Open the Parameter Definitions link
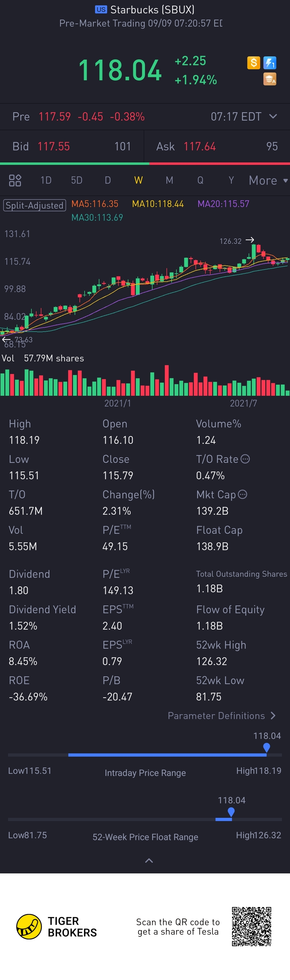This screenshot has width=290, height=980. pos(222,716)
